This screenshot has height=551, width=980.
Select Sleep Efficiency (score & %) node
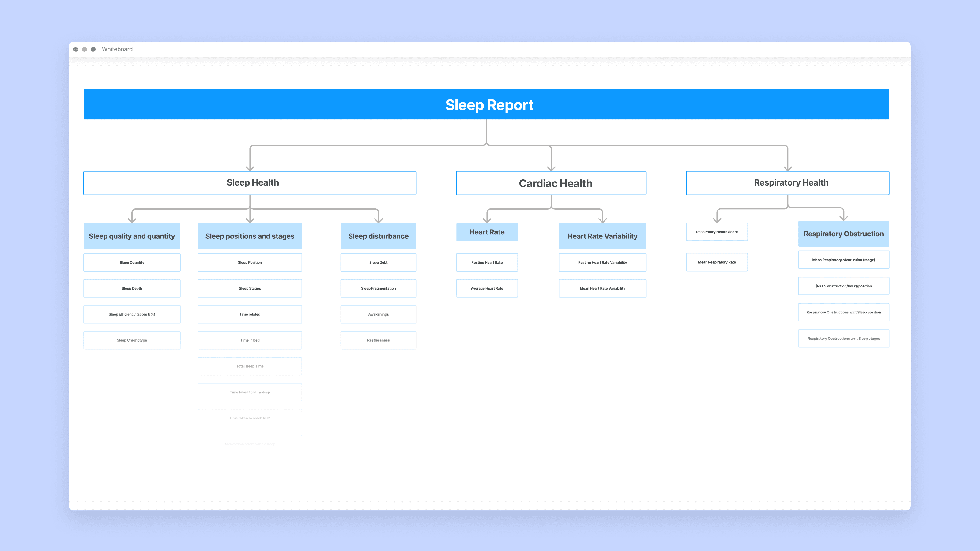[x=132, y=314]
